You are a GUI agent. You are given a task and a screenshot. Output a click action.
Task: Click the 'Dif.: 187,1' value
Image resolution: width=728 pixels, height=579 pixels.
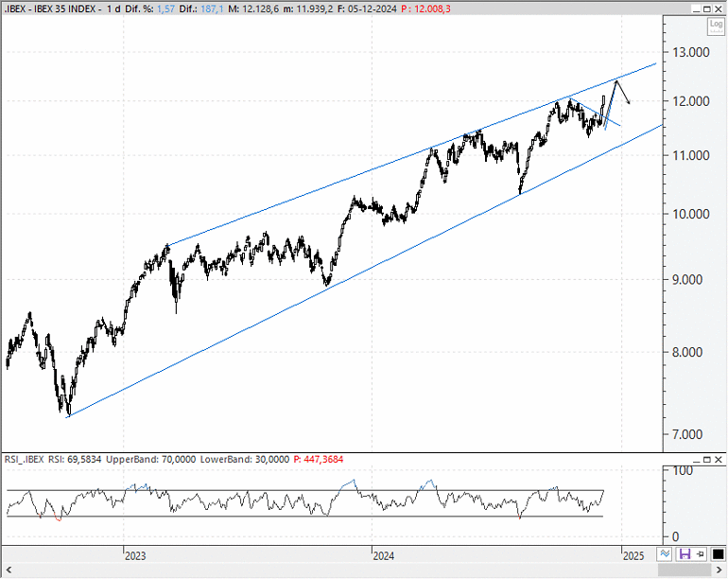pos(201,9)
